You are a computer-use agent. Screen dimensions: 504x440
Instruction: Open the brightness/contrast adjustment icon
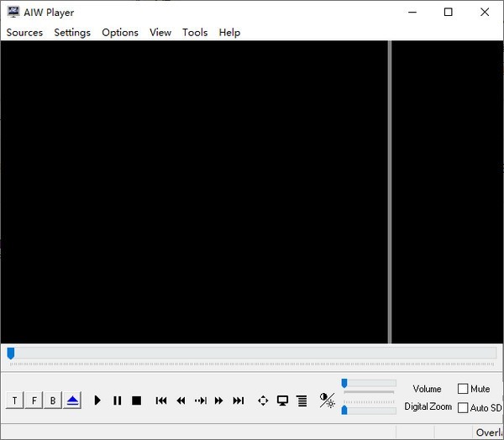[328, 401]
